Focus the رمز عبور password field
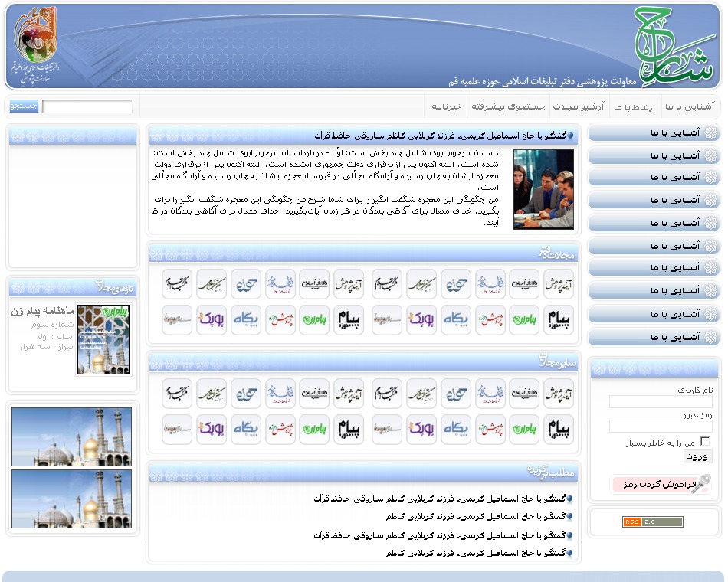 pos(660,427)
